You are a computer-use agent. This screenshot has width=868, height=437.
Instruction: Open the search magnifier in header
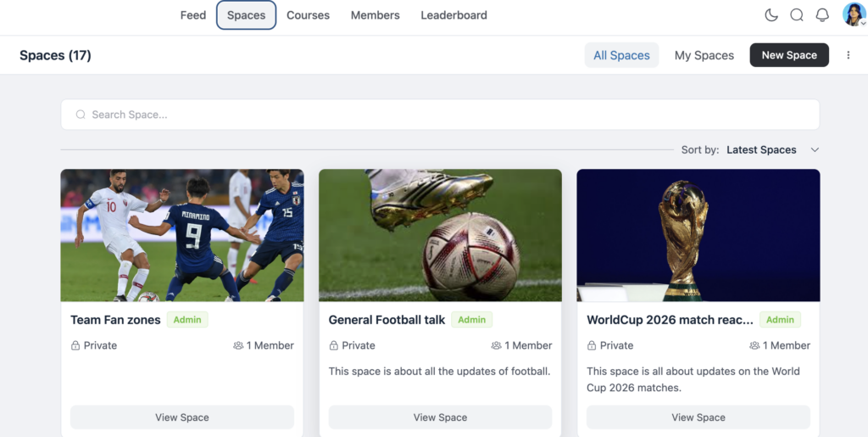pos(797,15)
